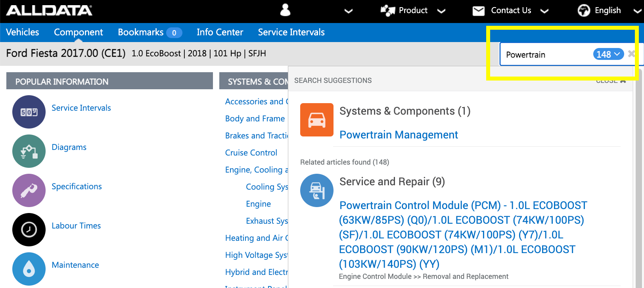
Task: Open the Product menu
Action: [x=413, y=10]
